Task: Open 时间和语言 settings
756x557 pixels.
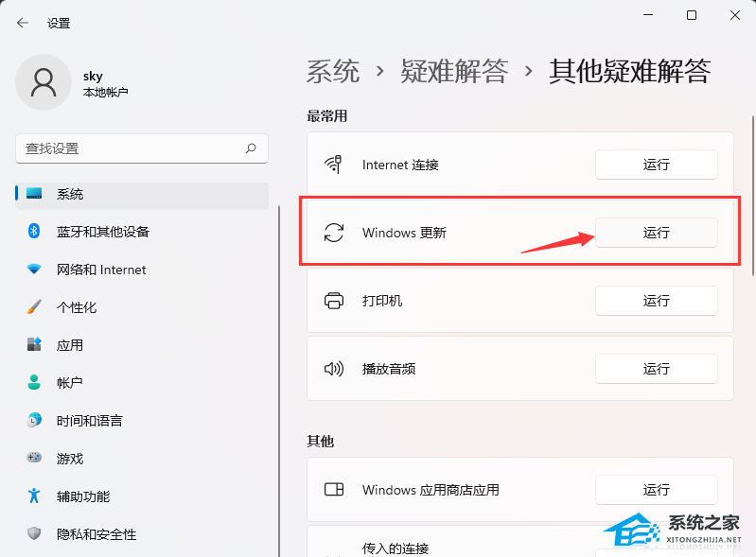Action: [142, 420]
